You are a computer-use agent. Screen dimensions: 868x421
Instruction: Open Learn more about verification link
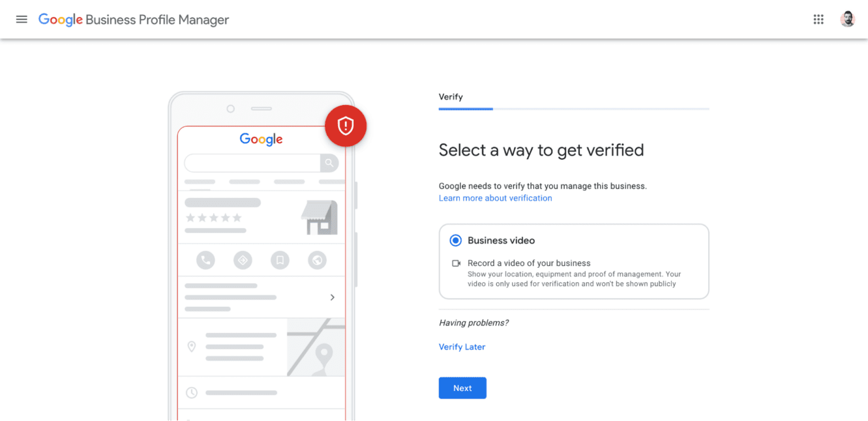[x=495, y=198]
